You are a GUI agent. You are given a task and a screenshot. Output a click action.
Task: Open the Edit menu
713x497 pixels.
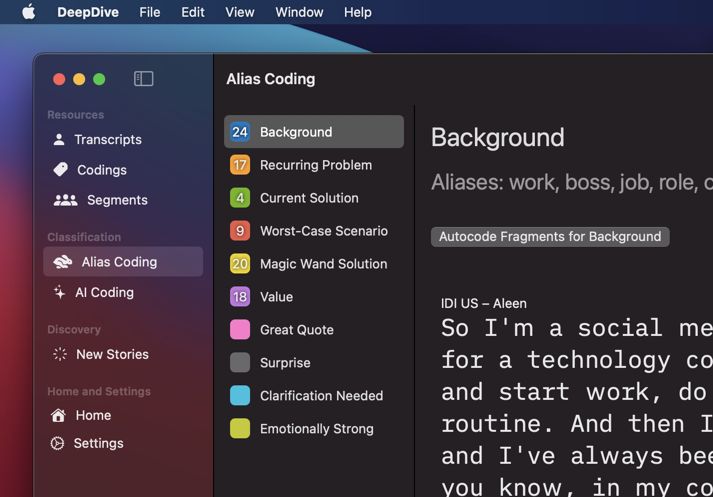(193, 12)
